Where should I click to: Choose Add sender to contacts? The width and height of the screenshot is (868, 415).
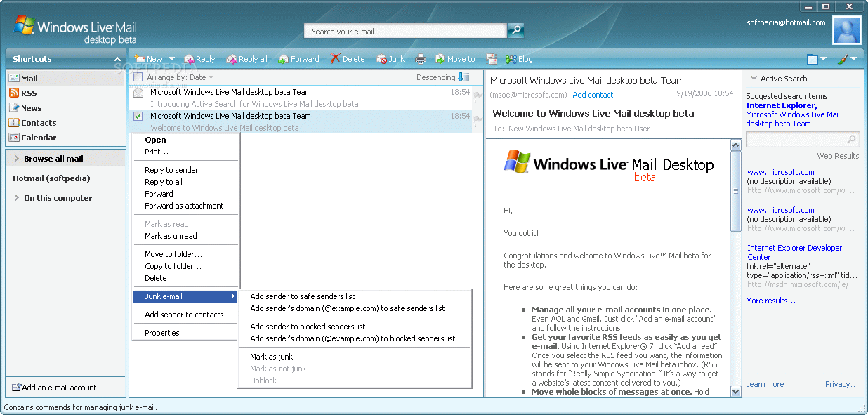tap(184, 315)
